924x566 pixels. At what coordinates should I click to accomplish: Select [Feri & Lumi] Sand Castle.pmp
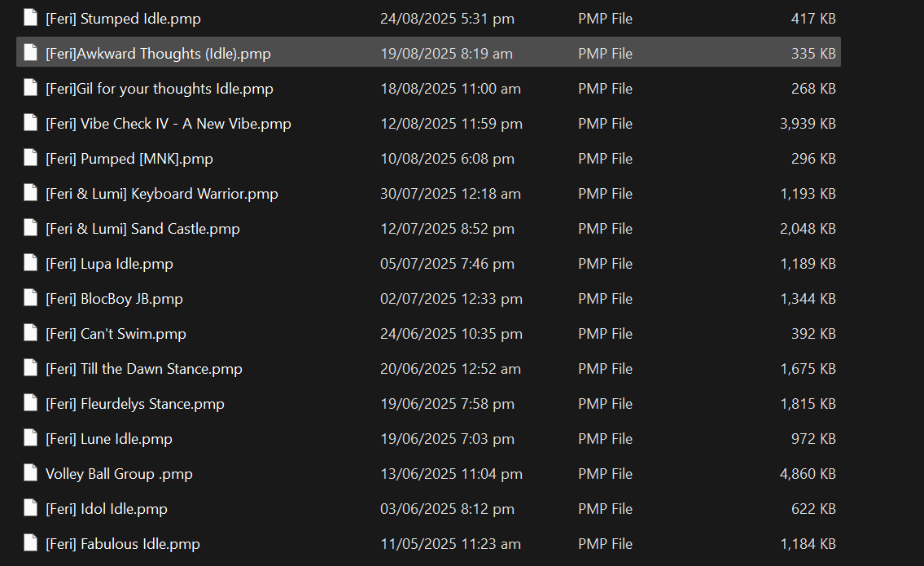(142, 229)
